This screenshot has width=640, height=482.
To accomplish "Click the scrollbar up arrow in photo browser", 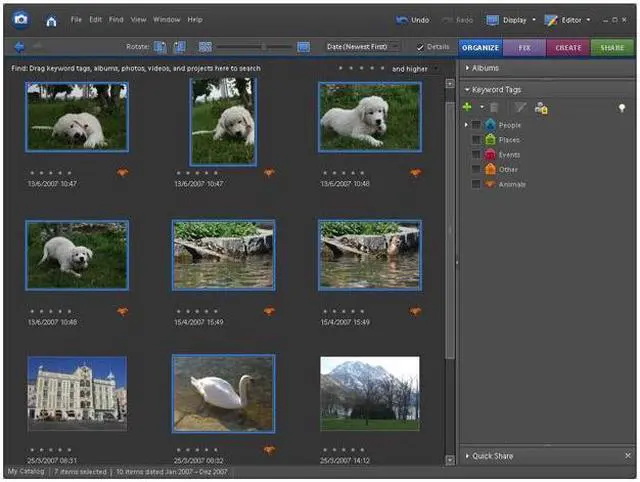I will click(450, 83).
